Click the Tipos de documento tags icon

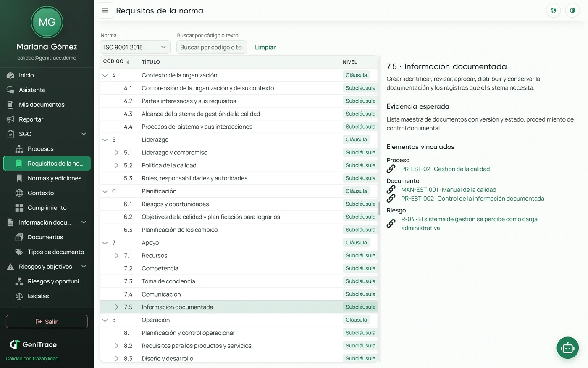[x=19, y=252]
